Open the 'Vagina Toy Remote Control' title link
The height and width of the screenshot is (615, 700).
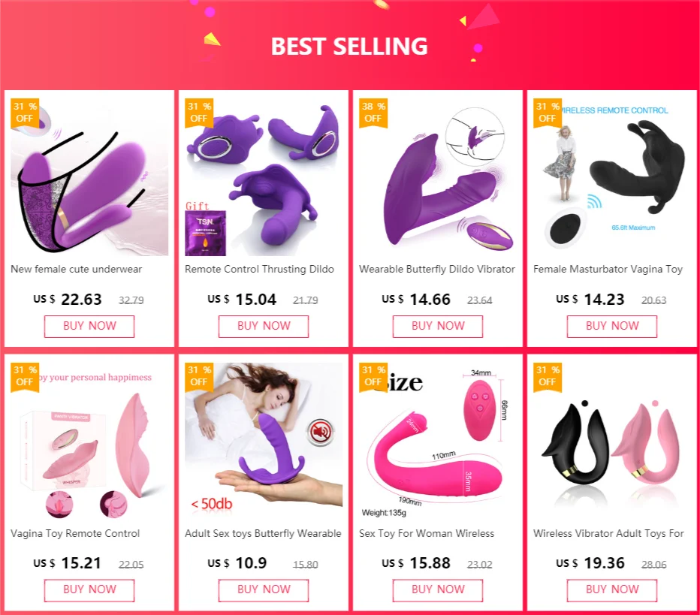[75, 533]
